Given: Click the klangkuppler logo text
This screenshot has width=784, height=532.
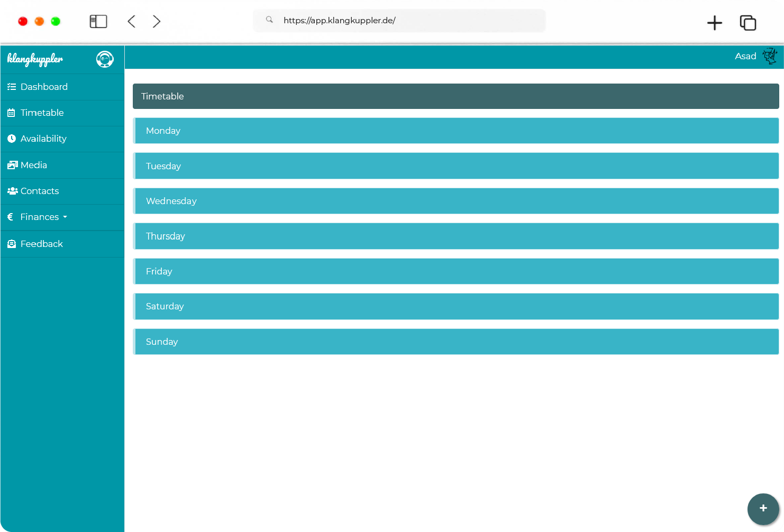Looking at the screenshot, I should click(x=35, y=59).
